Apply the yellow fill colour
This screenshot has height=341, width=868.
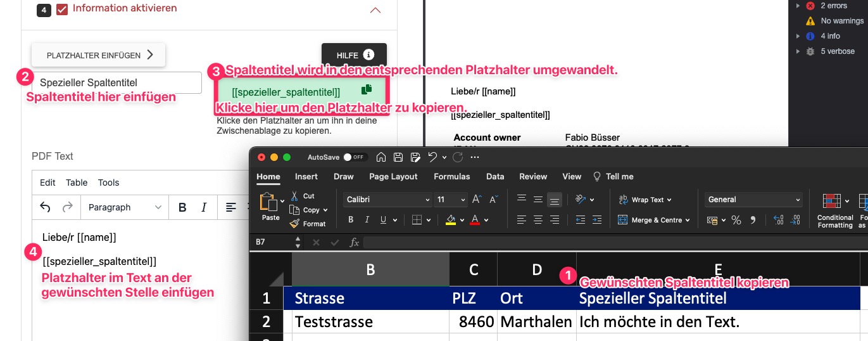pyautogui.click(x=451, y=220)
